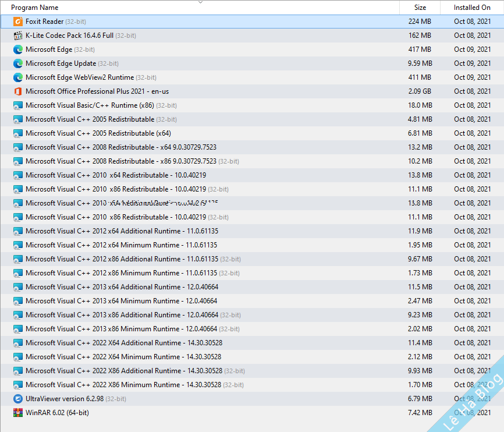Click the Visual C++ 2013 x86 Additional Runtime icon
504x432 pixels.
pos(18,315)
